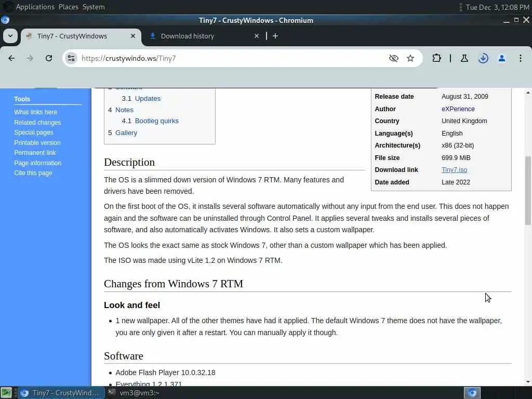This screenshot has height=399, width=532.
Task: Reload the Tiny7 page
Action: 49,58
